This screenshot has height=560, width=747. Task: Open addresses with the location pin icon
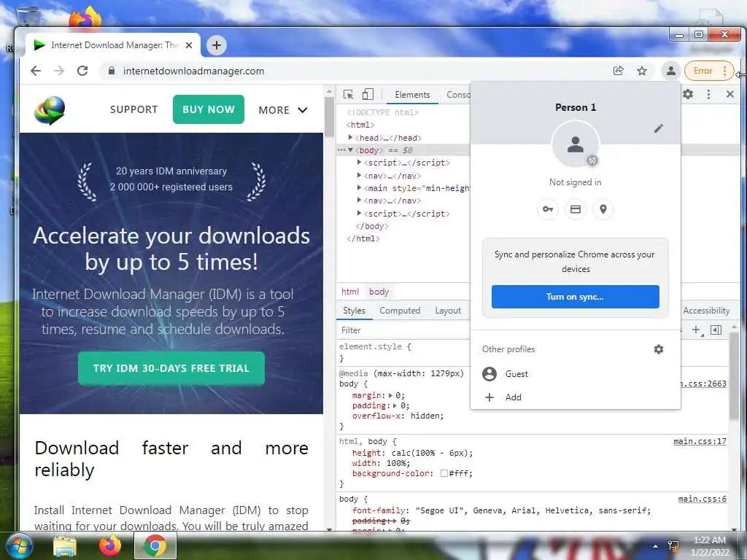[x=603, y=209]
